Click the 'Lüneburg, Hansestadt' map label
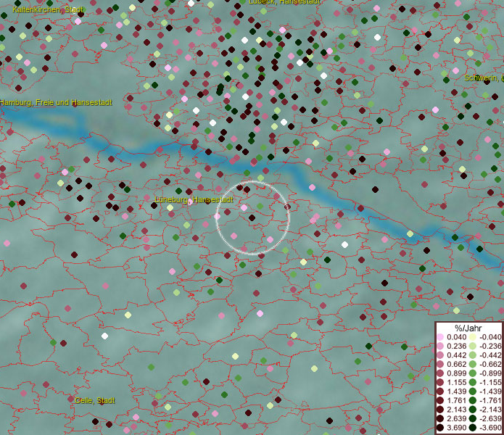Screen dimensions: 504x435 click(194, 199)
